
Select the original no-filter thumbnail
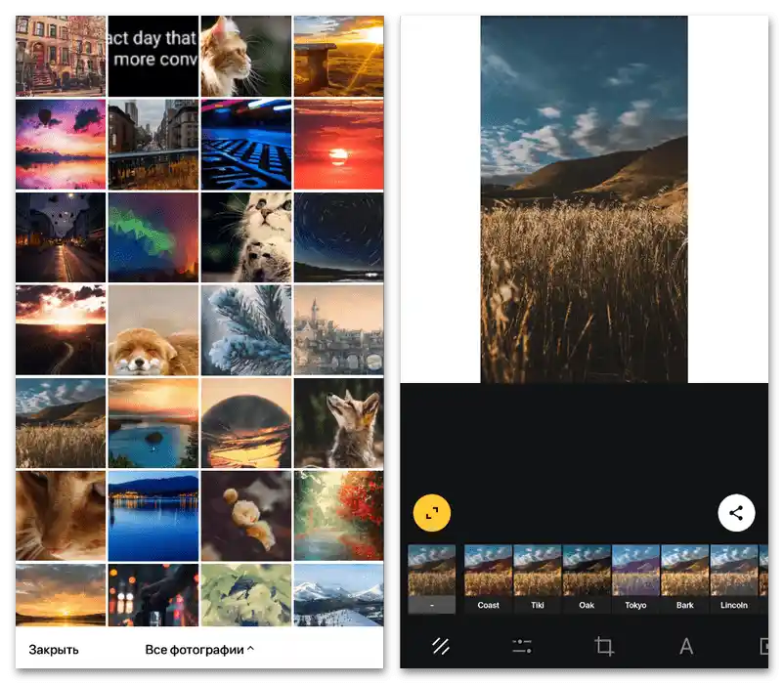pyautogui.click(x=431, y=579)
